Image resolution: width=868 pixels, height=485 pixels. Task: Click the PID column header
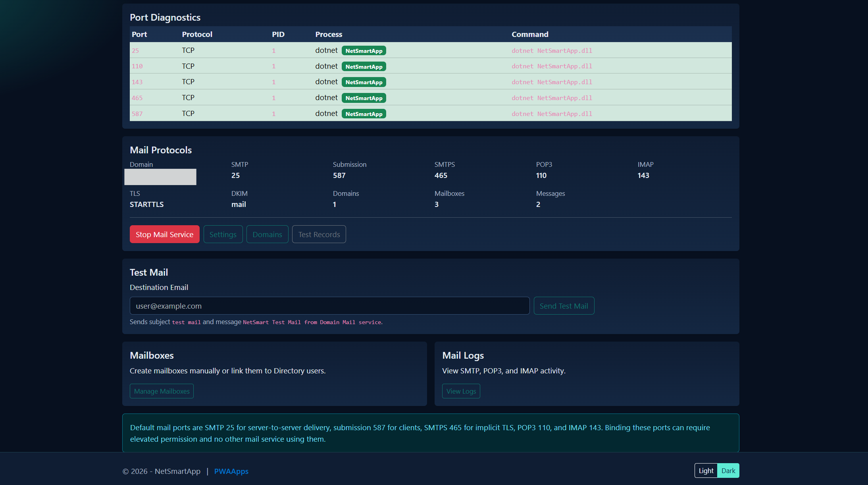click(x=278, y=35)
